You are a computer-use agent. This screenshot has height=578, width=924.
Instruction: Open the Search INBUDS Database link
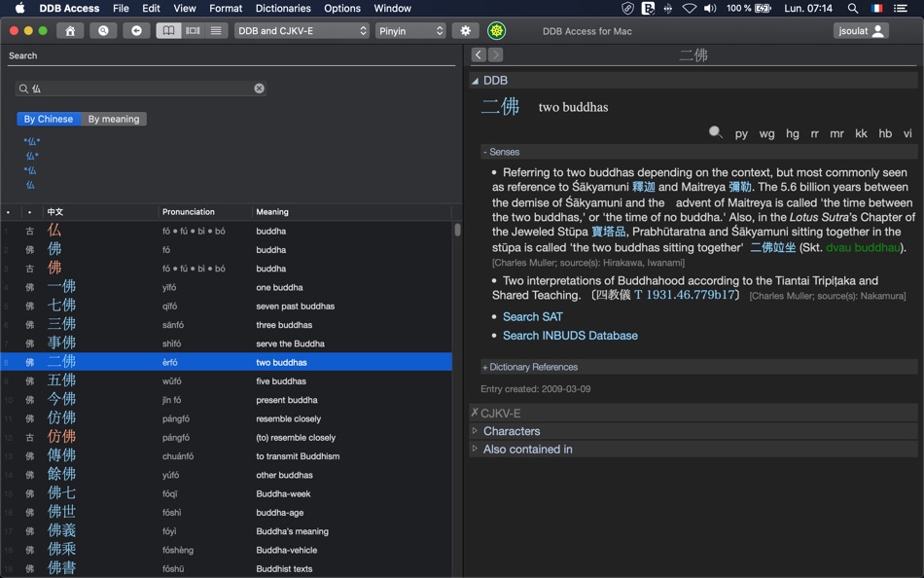point(570,336)
